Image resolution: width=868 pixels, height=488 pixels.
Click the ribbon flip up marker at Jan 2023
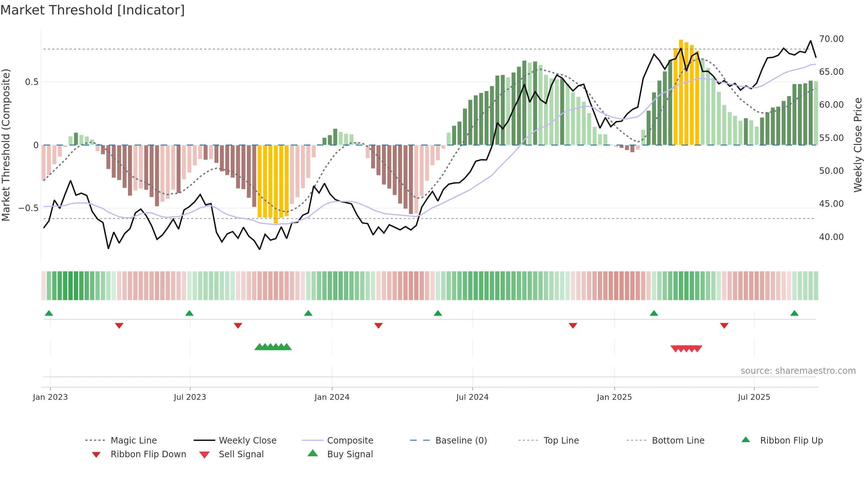(49, 313)
